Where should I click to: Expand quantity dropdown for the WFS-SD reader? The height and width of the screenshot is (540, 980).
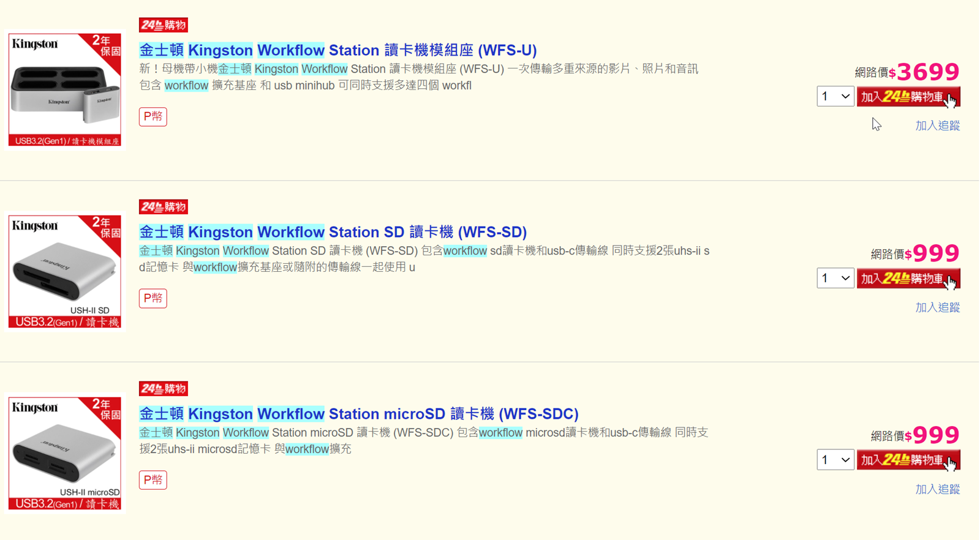click(835, 279)
